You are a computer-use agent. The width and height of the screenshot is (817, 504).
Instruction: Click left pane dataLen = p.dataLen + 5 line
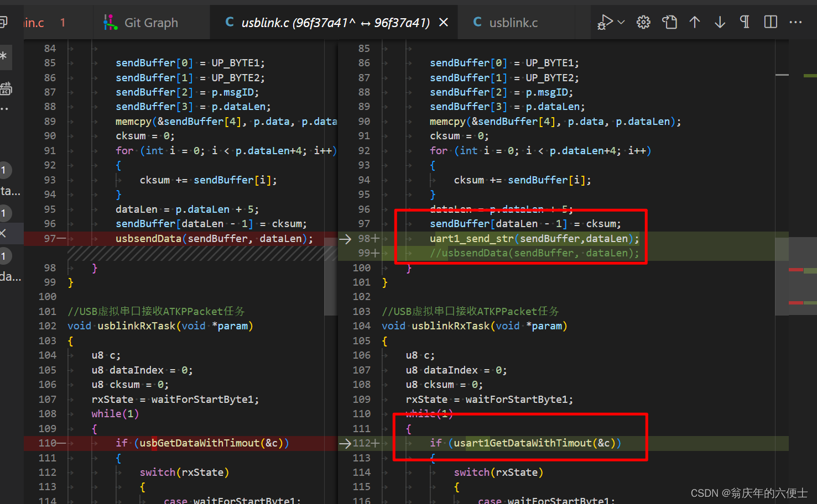(187, 209)
